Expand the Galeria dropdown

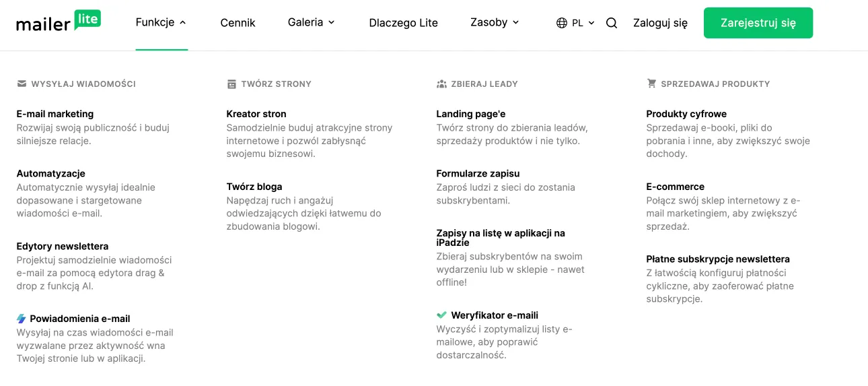(311, 22)
